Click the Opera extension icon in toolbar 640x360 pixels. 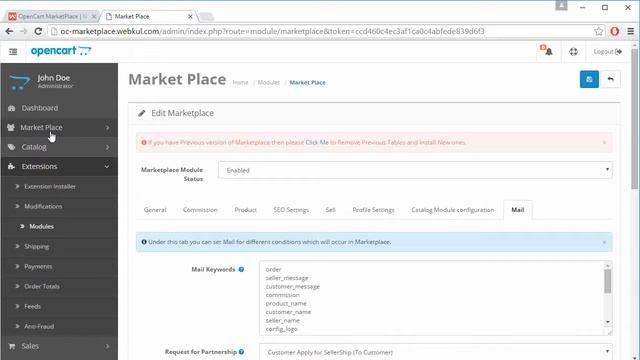point(615,31)
